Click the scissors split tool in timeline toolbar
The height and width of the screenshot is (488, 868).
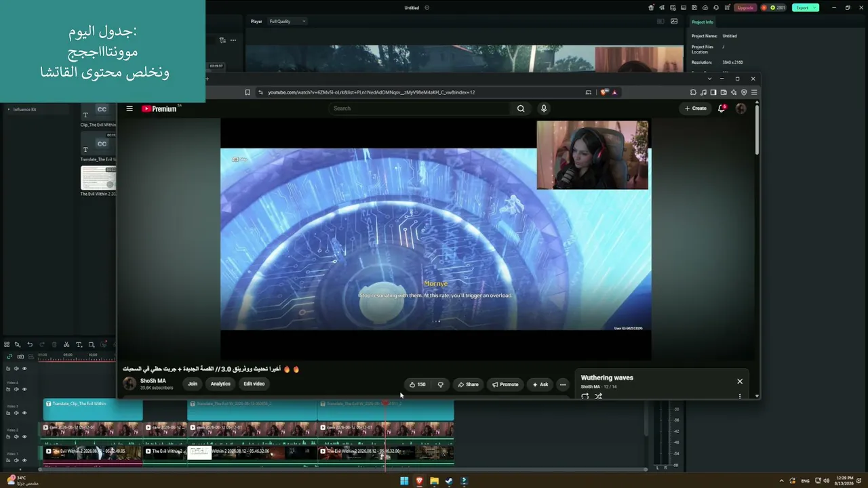tap(66, 345)
